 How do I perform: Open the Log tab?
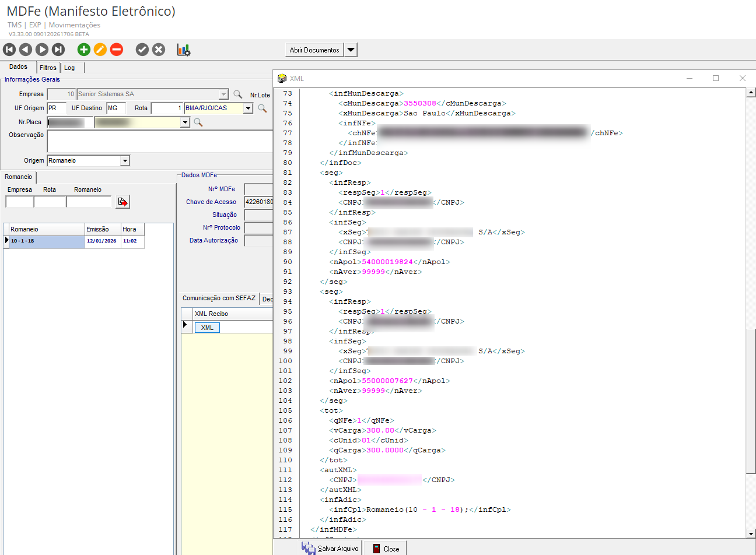tap(69, 68)
